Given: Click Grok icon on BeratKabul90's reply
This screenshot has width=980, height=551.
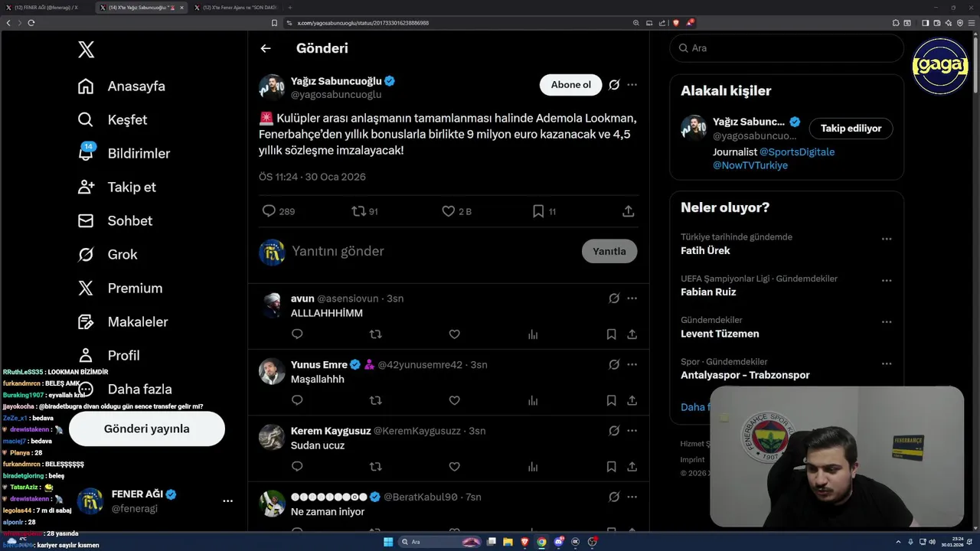Looking at the screenshot, I should [614, 497].
